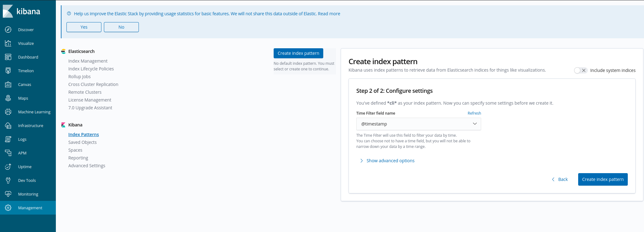The height and width of the screenshot is (232, 644).
Task: Select Discover label in the sidebar
Action: tap(26, 30)
